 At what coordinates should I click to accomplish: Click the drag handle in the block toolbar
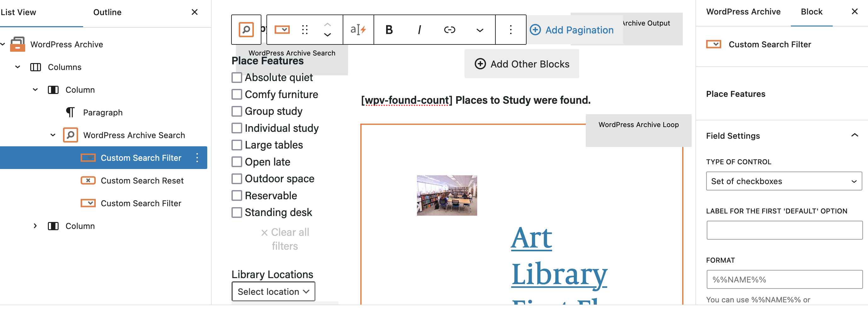pyautogui.click(x=305, y=30)
